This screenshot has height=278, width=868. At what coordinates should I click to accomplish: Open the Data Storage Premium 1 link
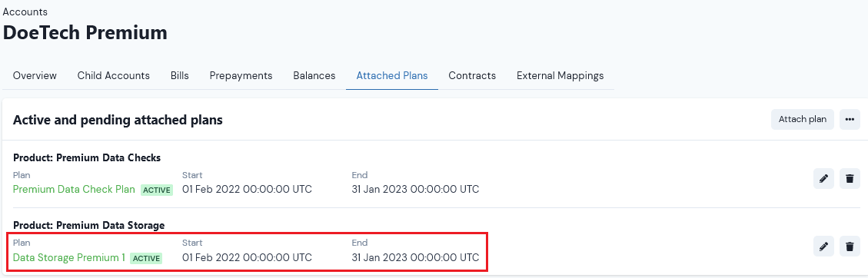point(69,257)
